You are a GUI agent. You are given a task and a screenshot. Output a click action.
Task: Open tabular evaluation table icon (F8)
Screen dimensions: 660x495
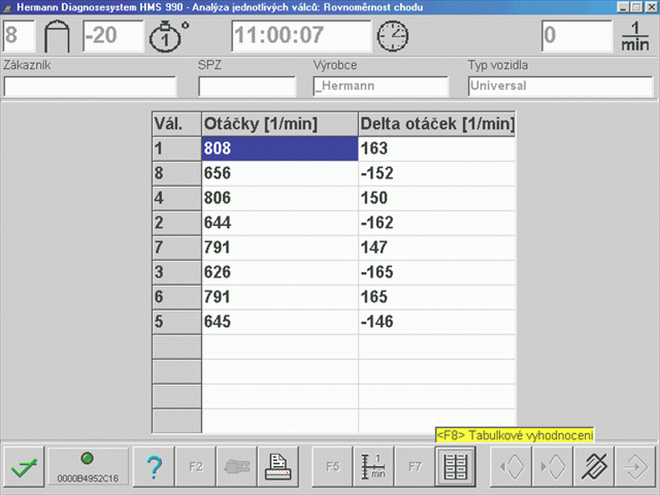(455, 467)
